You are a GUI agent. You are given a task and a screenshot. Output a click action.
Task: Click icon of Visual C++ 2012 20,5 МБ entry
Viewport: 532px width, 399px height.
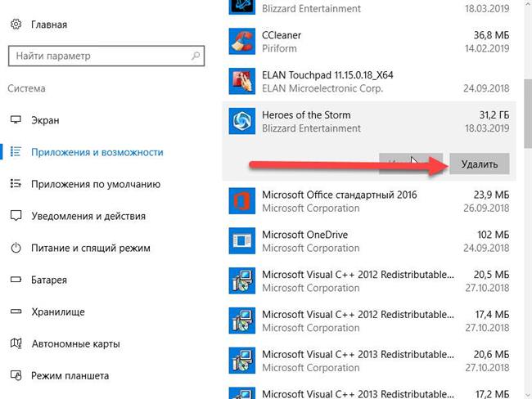242,280
